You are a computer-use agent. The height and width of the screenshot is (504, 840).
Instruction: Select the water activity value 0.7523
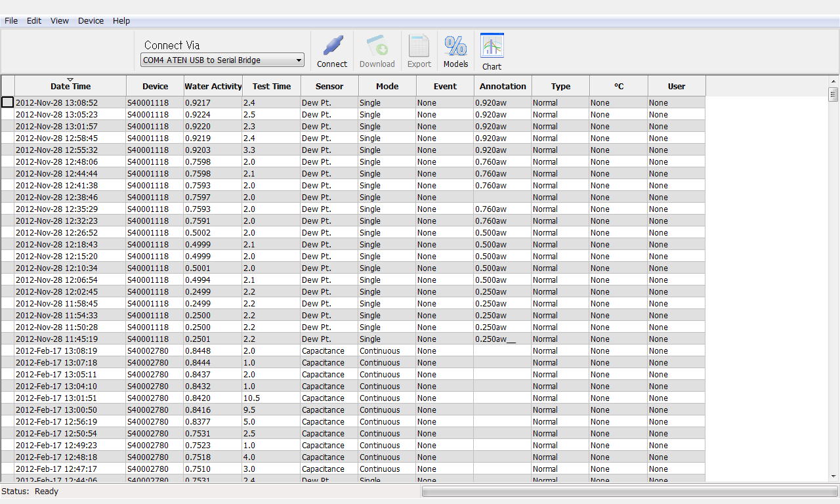coord(213,446)
